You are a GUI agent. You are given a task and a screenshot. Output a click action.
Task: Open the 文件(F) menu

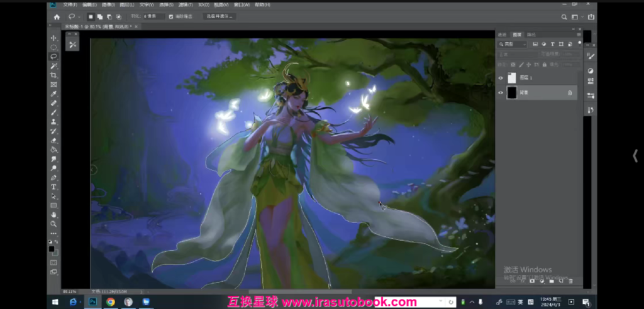tap(70, 4)
